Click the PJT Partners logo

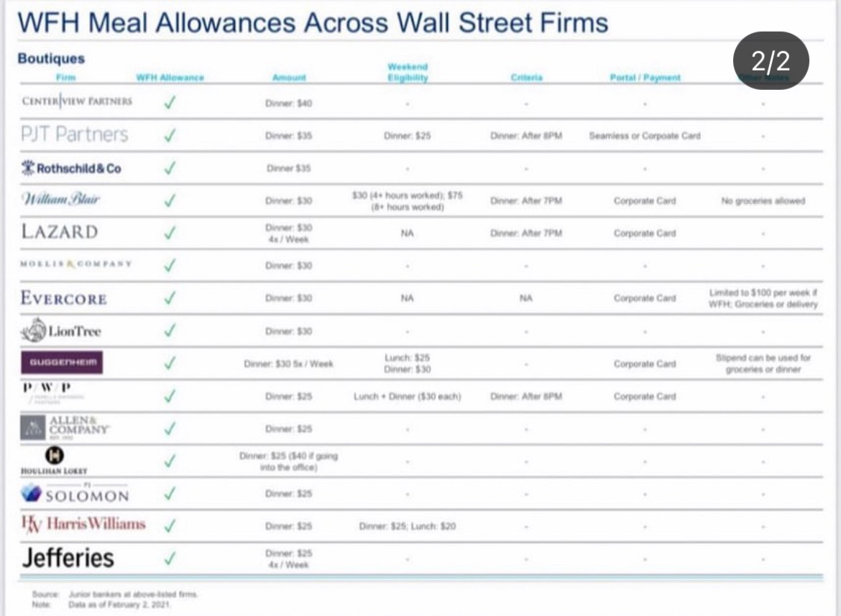[75, 134]
